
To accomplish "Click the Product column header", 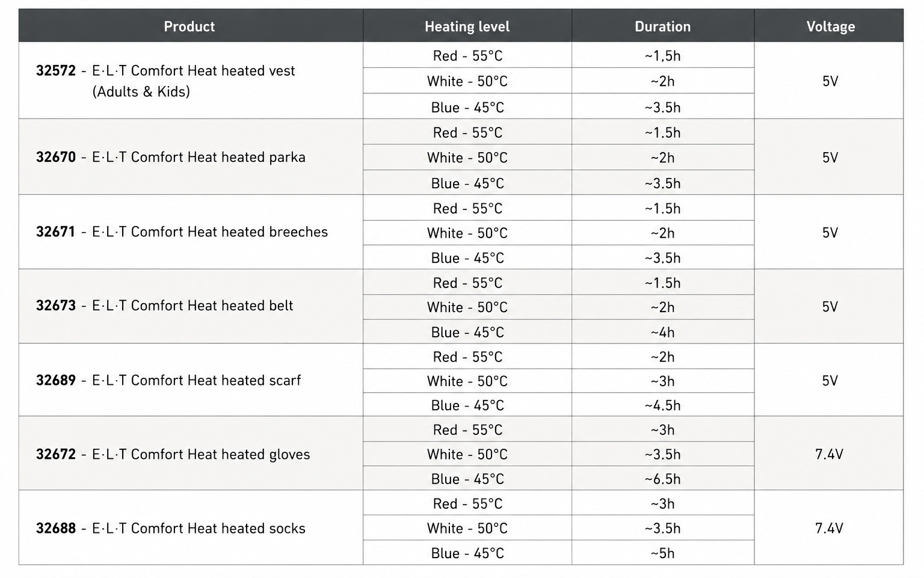I will coord(190,26).
